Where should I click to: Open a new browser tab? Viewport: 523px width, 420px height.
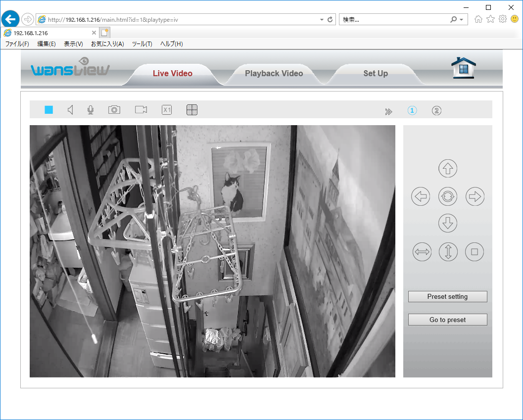pyautogui.click(x=105, y=32)
